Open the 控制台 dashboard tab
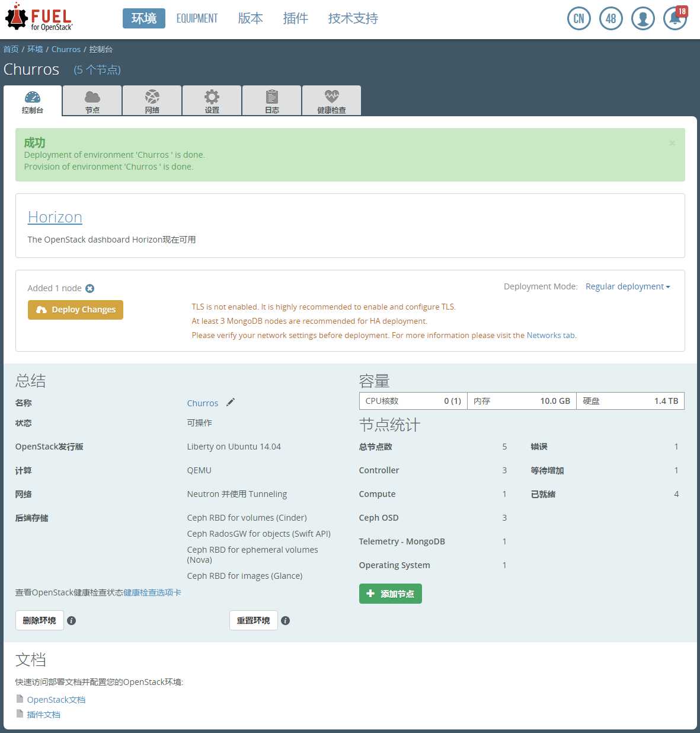Image resolution: width=700 pixels, height=733 pixels. point(33,101)
